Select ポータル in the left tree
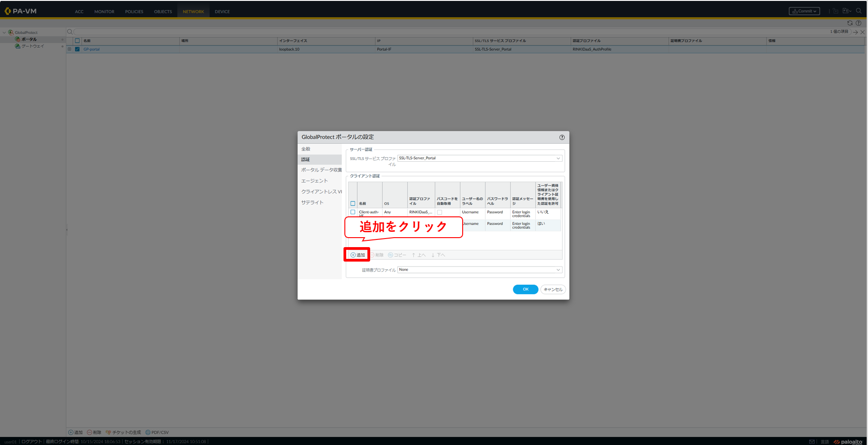Screen dimensions: 868x445 click(x=29, y=39)
